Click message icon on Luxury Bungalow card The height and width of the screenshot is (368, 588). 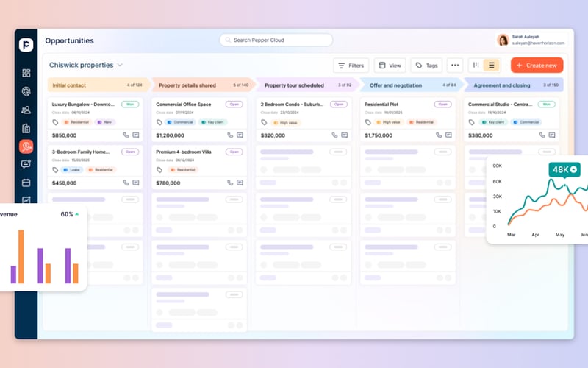(x=136, y=135)
